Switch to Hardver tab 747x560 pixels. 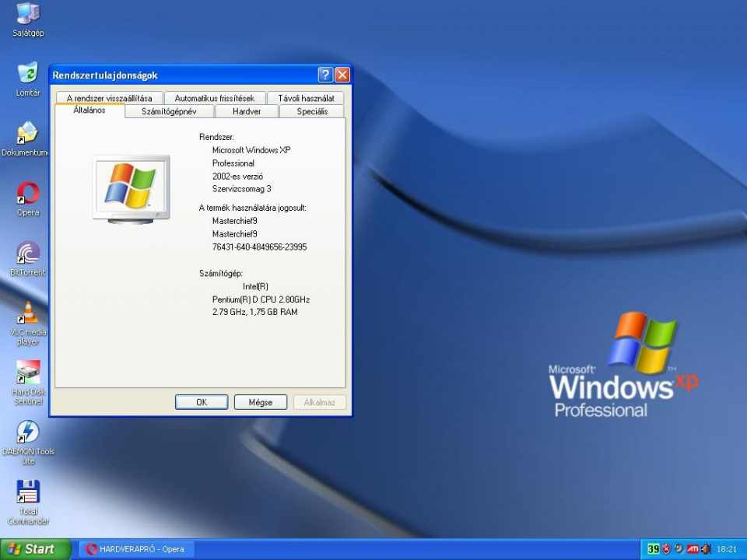tap(247, 111)
